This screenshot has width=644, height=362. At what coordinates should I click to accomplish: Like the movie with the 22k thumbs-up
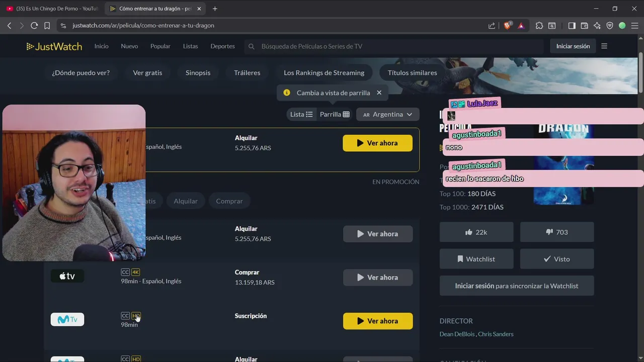(x=476, y=232)
